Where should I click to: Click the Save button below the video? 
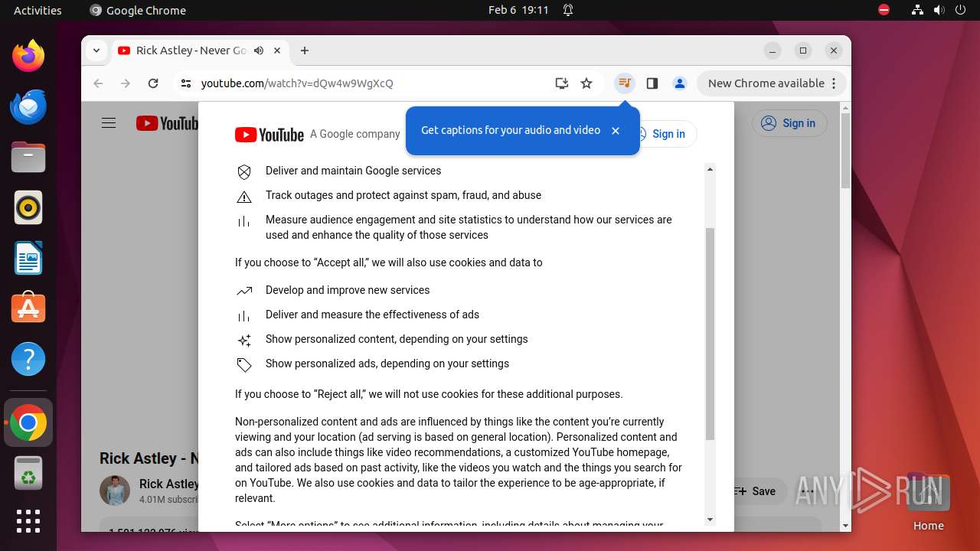754,491
